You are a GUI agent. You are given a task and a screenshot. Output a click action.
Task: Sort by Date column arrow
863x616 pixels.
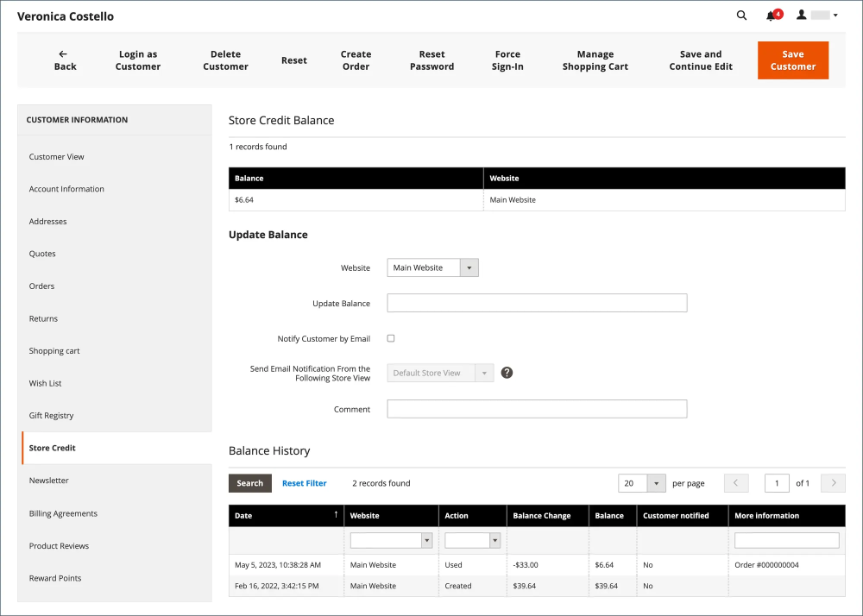(x=336, y=515)
